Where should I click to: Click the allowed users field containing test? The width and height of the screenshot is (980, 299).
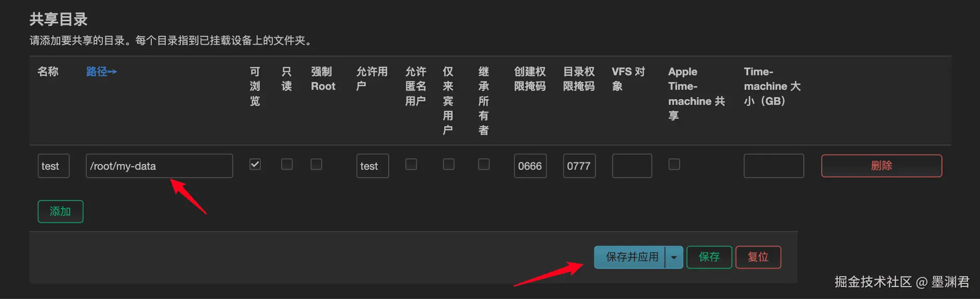(x=373, y=166)
